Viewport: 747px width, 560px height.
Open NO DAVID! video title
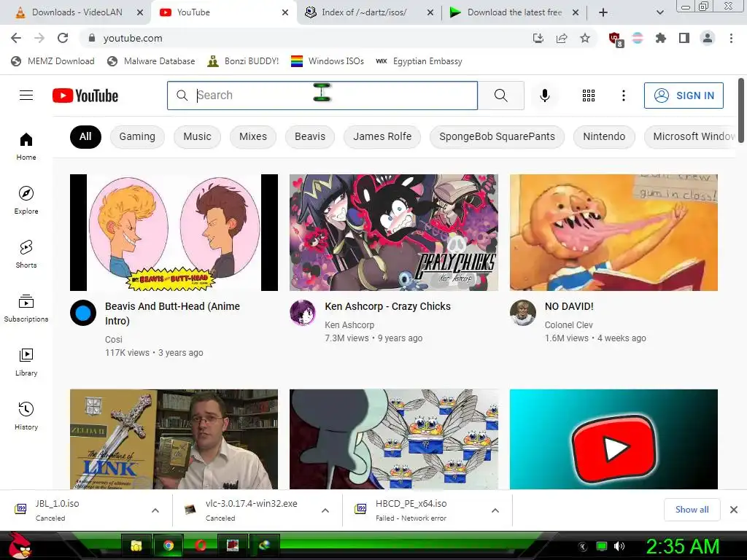569,306
